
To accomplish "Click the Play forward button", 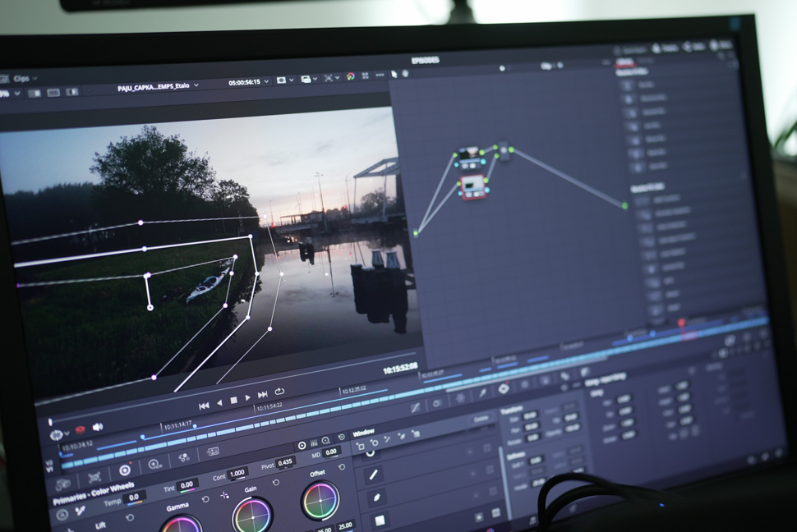I will (x=248, y=398).
